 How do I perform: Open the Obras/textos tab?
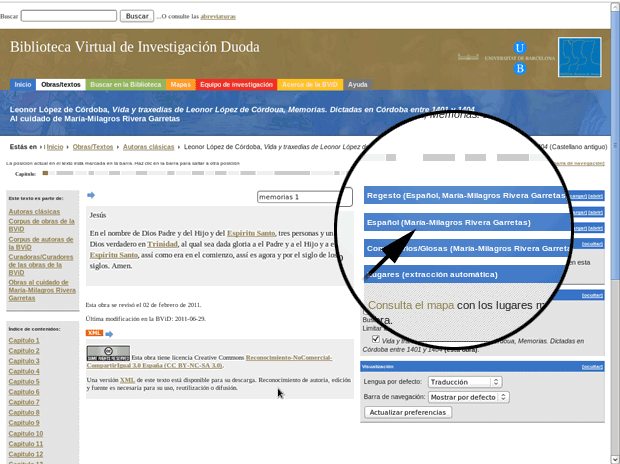(x=61, y=85)
